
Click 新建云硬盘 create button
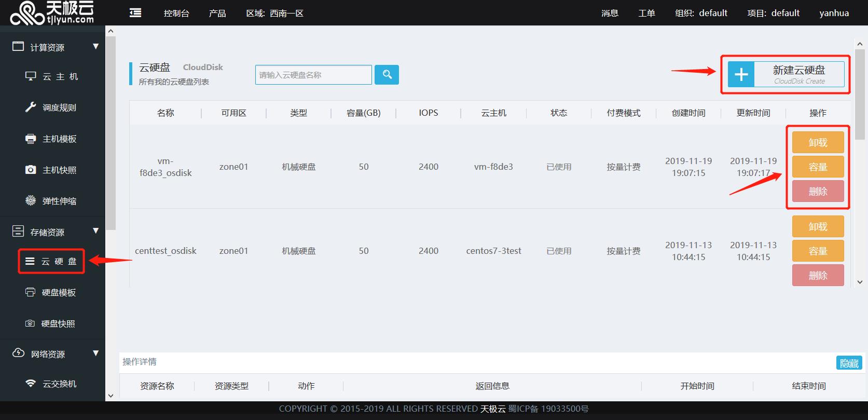click(786, 74)
